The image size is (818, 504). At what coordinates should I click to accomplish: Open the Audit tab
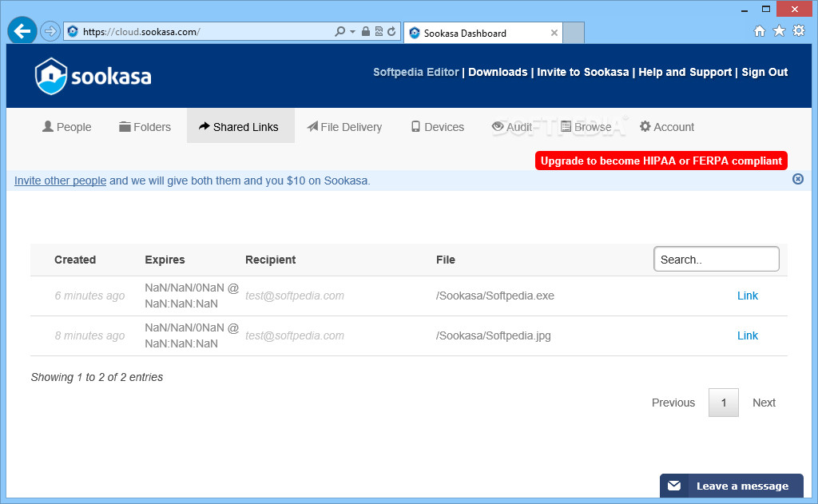512,127
